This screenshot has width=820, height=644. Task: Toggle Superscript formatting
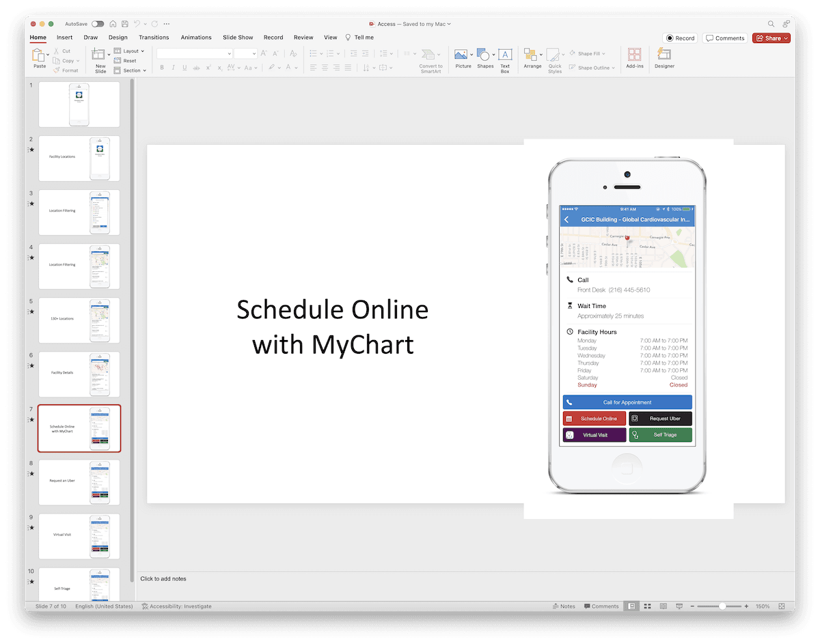click(x=208, y=68)
